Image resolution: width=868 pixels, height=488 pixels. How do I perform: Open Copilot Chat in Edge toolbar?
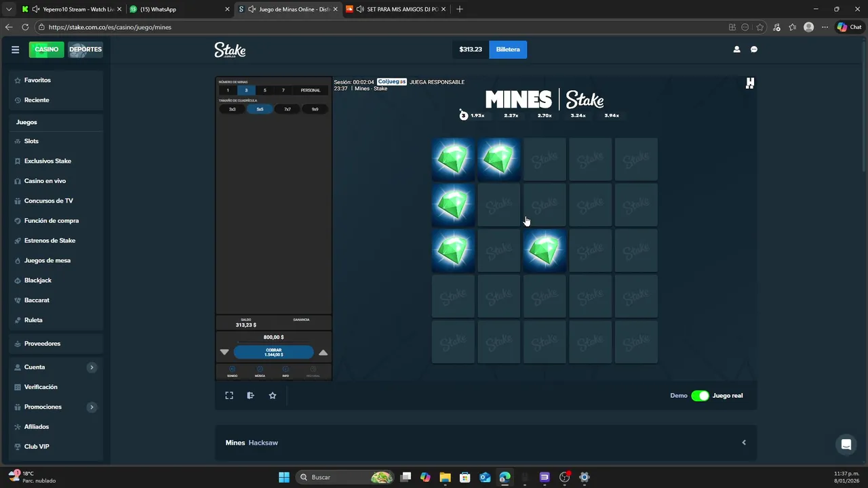point(849,27)
